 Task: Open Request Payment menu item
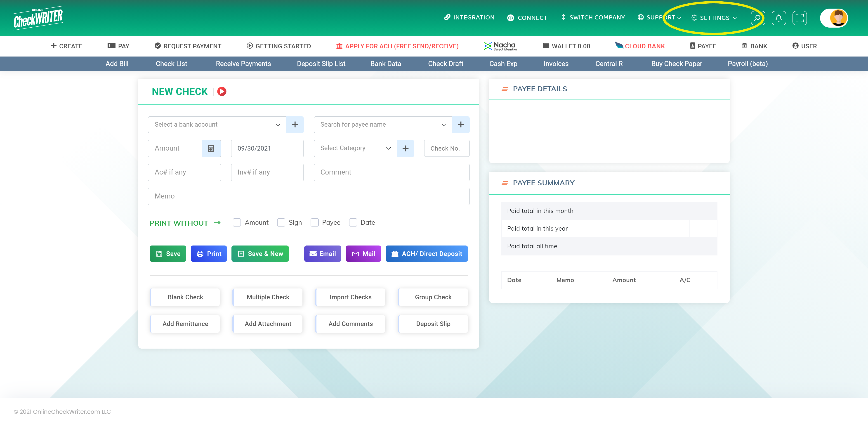188,46
